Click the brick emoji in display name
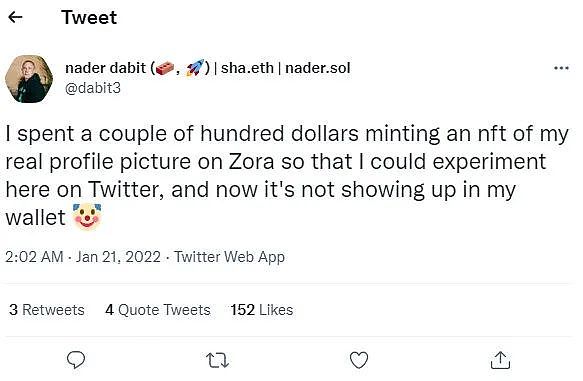The height and width of the screenshot is (381, 583). (x=165, y=68)
